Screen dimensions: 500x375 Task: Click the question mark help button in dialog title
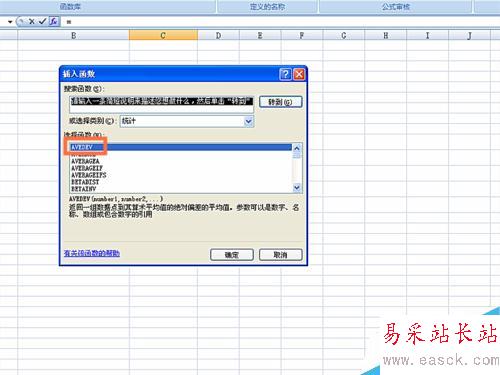click(285, 74)
